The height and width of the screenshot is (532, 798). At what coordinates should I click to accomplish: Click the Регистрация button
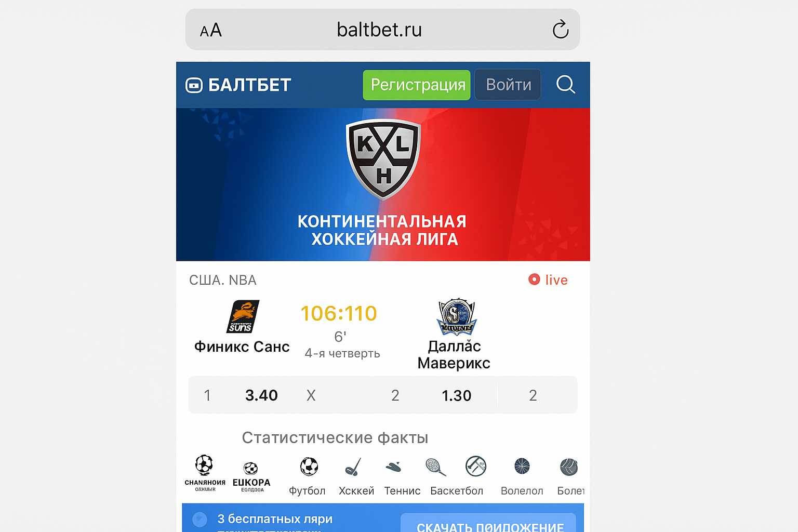417,85
